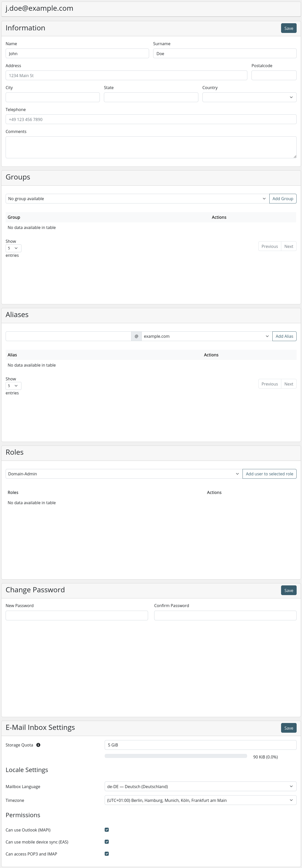The width and height of the screenshot is (302, 868).
Task: Click the storage usage progress bar
Action: pos(176,756)
